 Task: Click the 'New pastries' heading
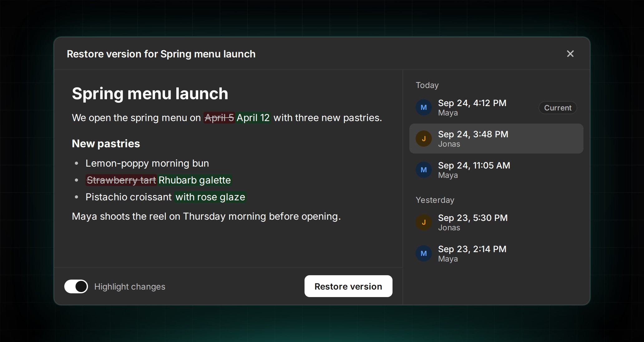[106, 144]
